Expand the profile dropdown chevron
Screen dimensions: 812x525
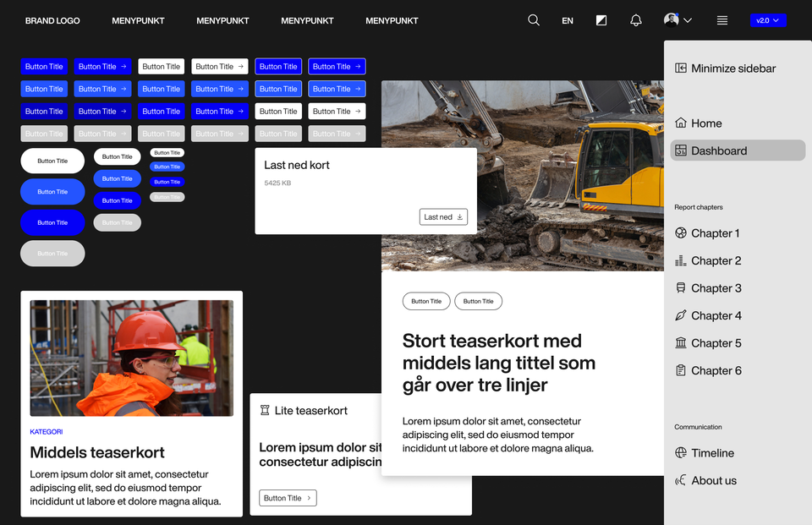point(688,19)
